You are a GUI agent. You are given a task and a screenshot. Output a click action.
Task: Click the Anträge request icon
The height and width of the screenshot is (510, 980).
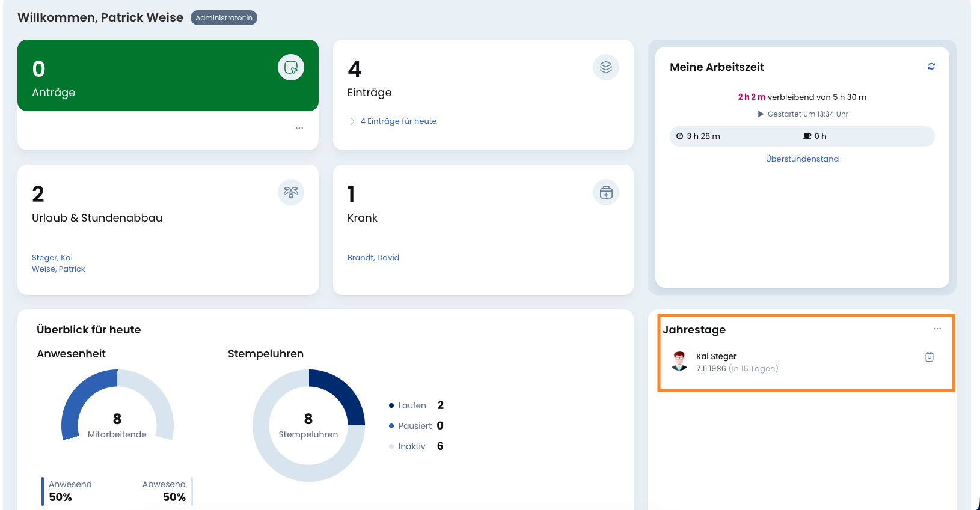291,67
